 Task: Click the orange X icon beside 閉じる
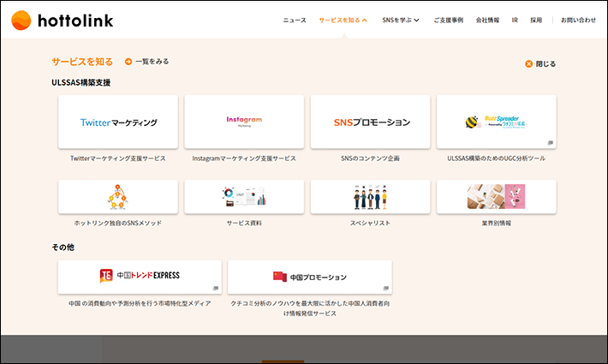click(528, 64)
